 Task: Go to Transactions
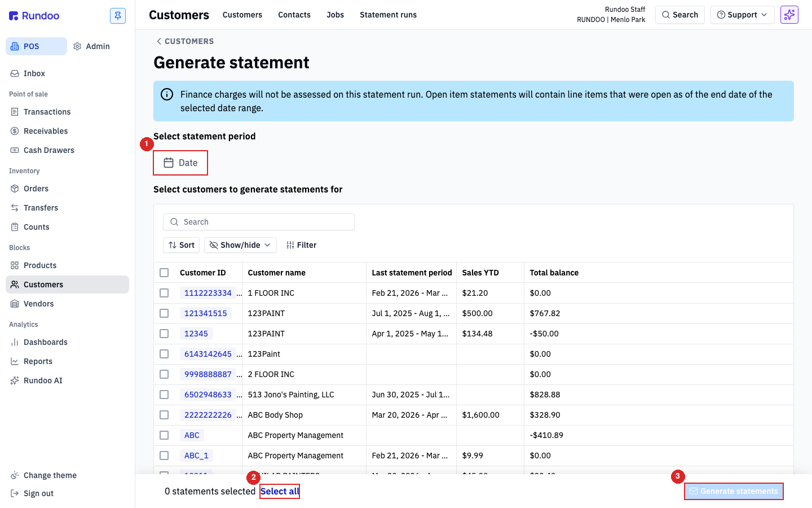tap(67, 112)
